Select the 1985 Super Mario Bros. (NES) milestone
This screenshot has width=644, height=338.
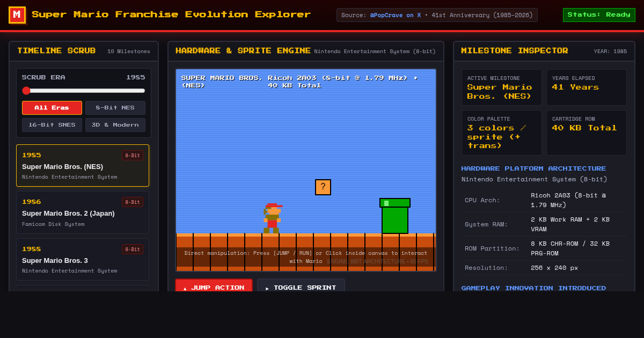tap(83, 165)
